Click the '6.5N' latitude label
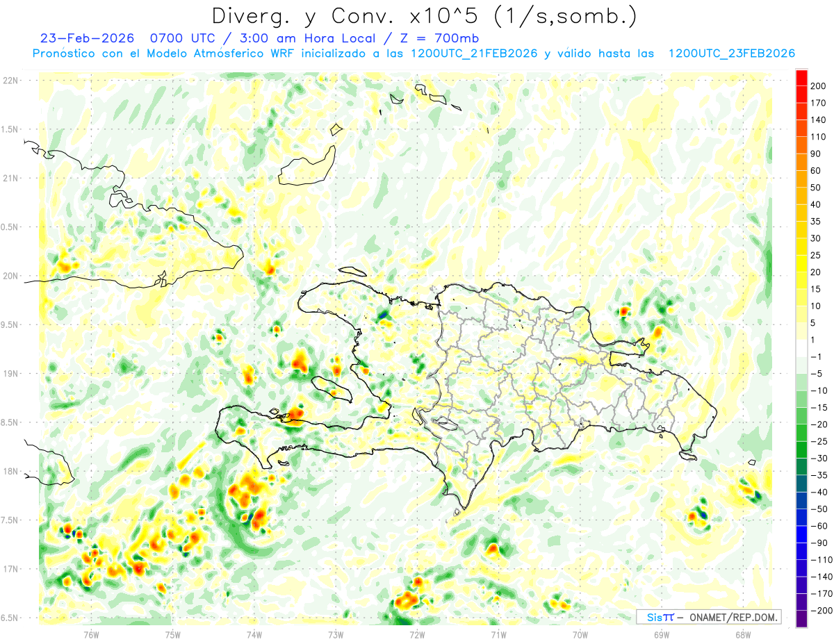 (10, 618)
